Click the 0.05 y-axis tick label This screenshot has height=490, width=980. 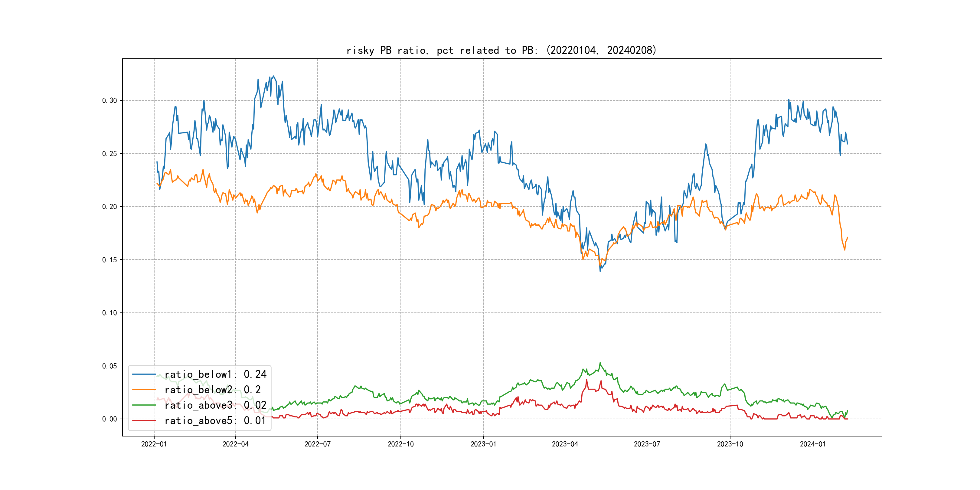click(x=109, y=366)
